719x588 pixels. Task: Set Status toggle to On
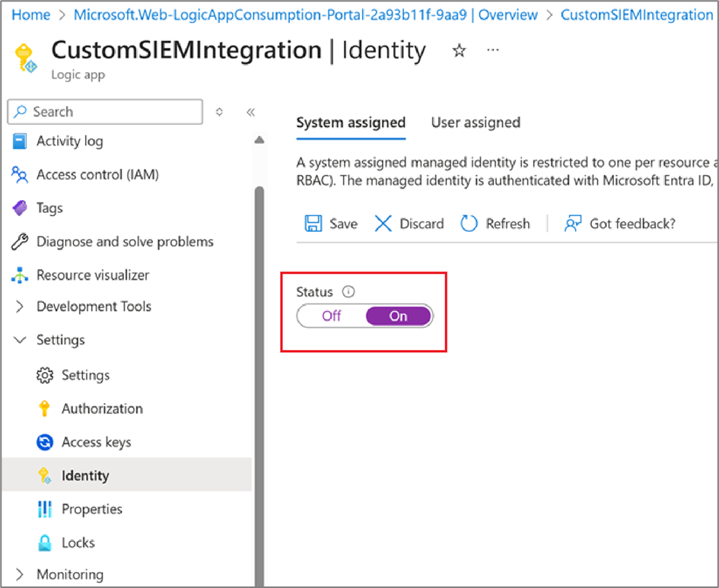click(399, 316)
